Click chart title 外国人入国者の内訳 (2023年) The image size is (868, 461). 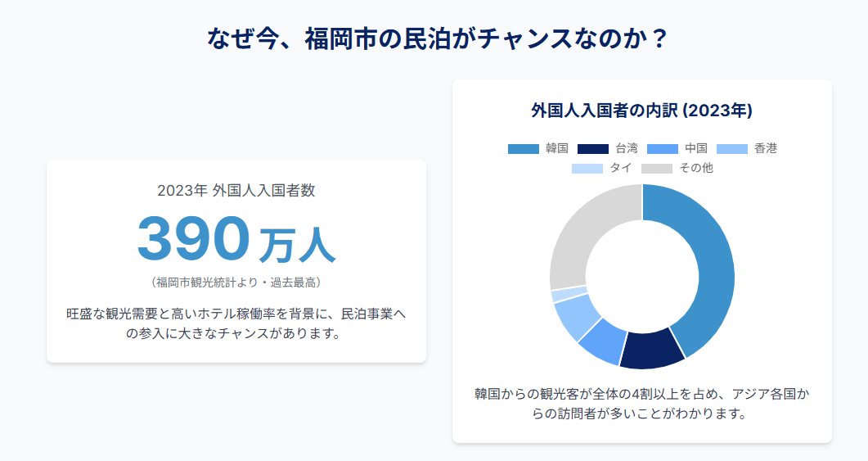[641, 111]
